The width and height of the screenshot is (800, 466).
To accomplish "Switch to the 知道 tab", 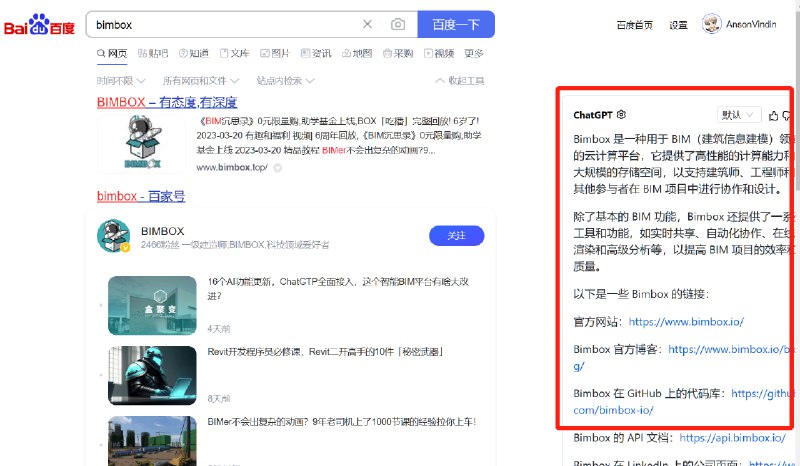I will [x=194, y=53].
